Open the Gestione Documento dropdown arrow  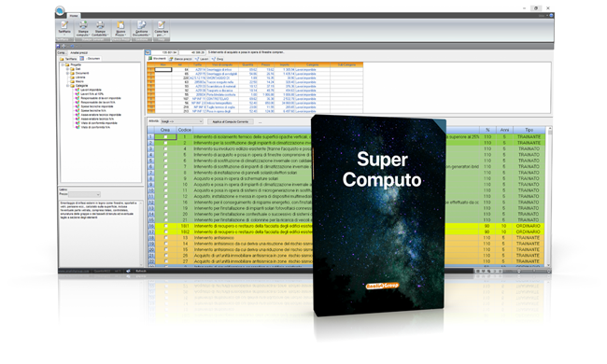[149, 35]
